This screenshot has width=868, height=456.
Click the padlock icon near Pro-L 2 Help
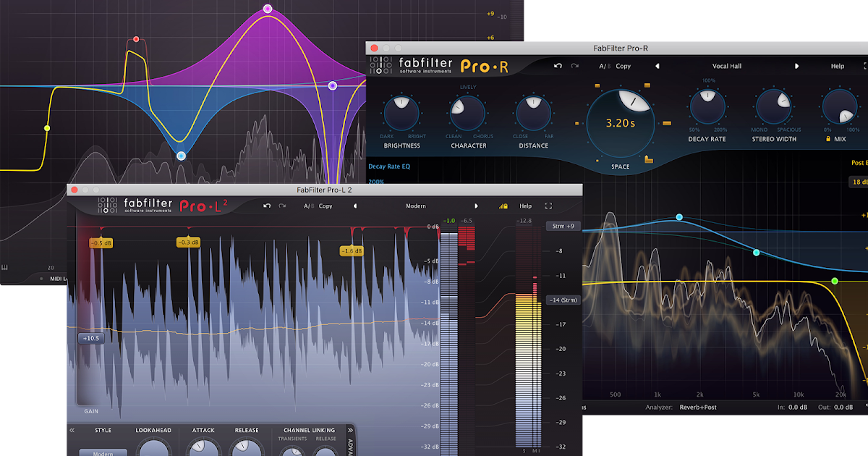coord(506,206)
